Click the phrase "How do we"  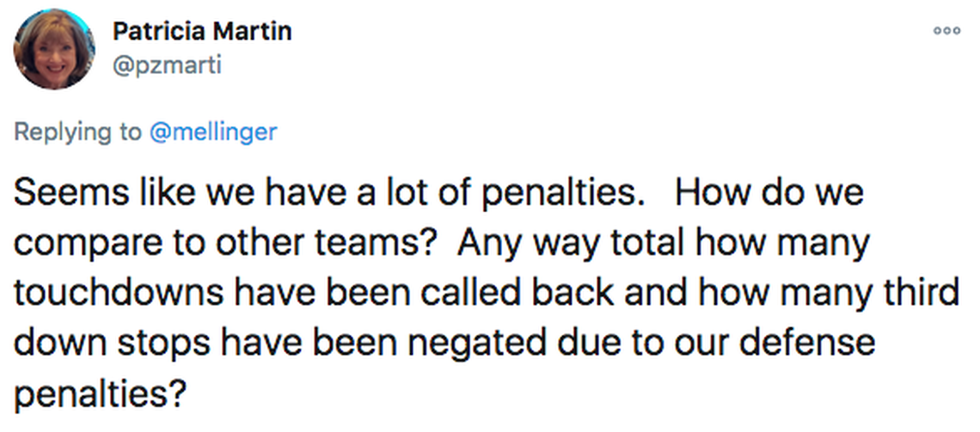point(769,194)
